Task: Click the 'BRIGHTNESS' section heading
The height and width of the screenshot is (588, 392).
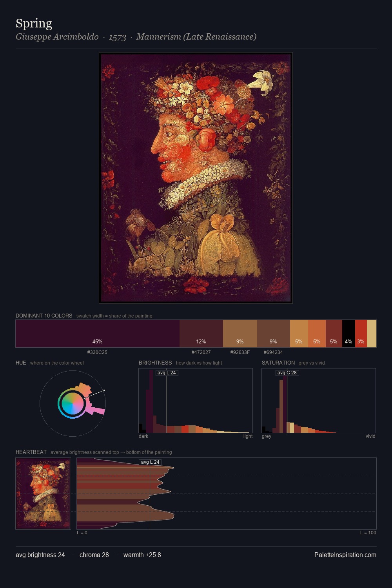Action: 155,363
